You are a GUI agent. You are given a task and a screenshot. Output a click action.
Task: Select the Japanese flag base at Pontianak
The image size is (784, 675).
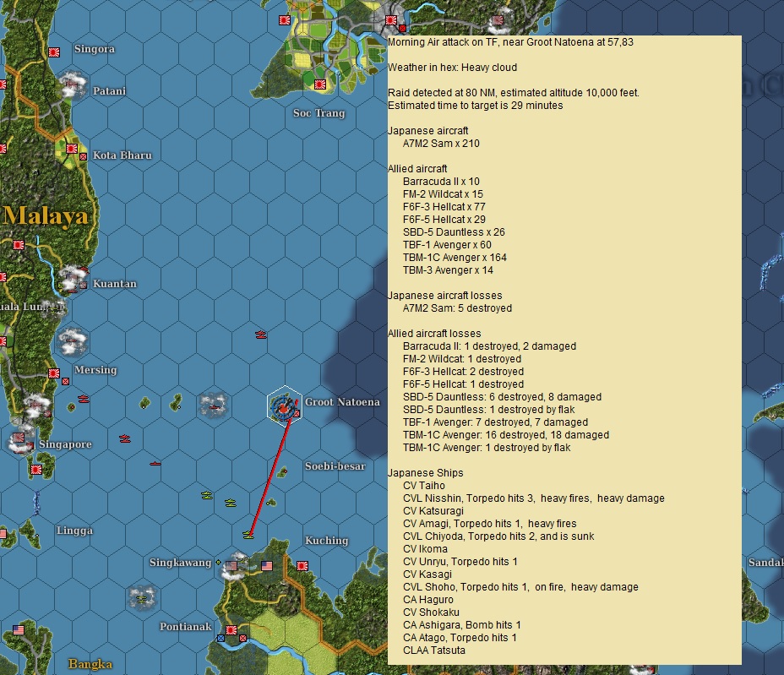click(231, 630)
